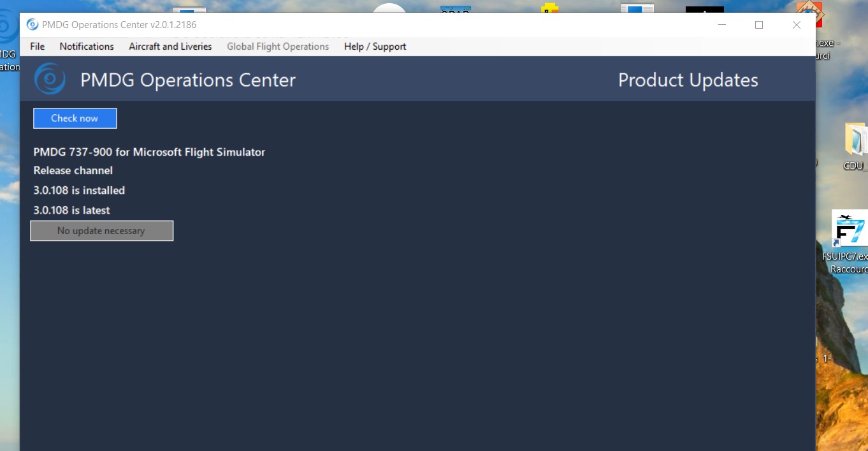
Task: Click the Global Flight Operations menu
Action: pyautogui.click(x=278, y=47)
